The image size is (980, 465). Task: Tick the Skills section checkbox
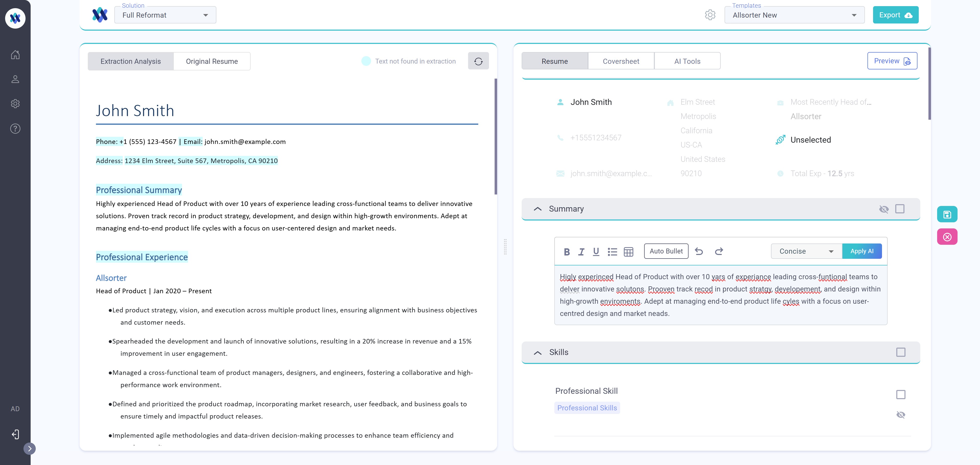(900, 352)
